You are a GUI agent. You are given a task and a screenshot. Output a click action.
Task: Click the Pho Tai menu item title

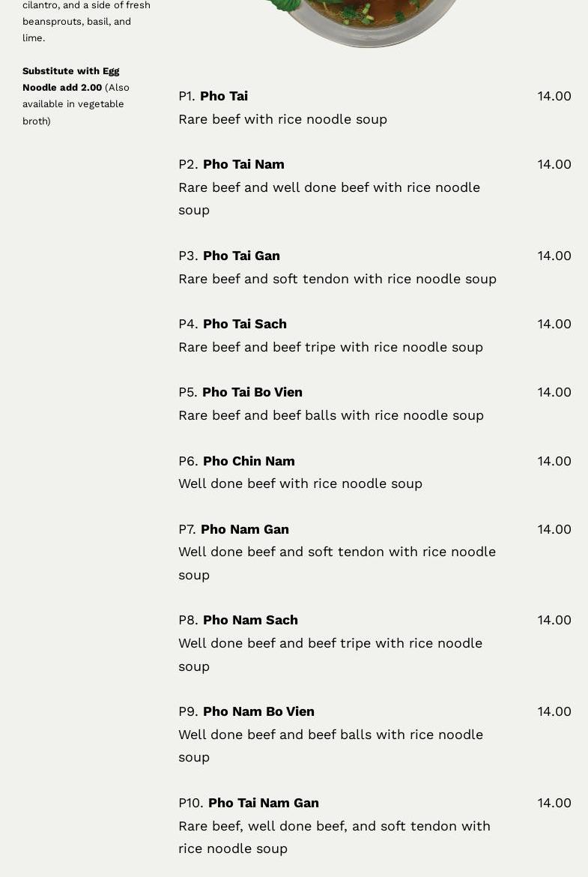click(x=223, y=96)
